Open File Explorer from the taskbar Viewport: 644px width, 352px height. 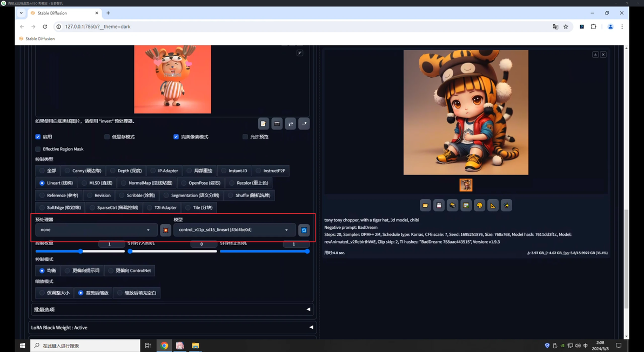tap(196, 346)
